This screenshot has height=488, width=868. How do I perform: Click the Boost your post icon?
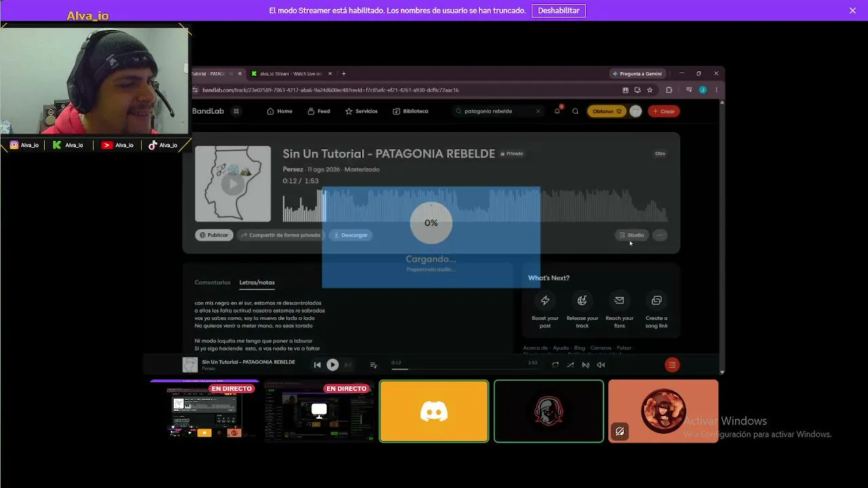point(545,300)
